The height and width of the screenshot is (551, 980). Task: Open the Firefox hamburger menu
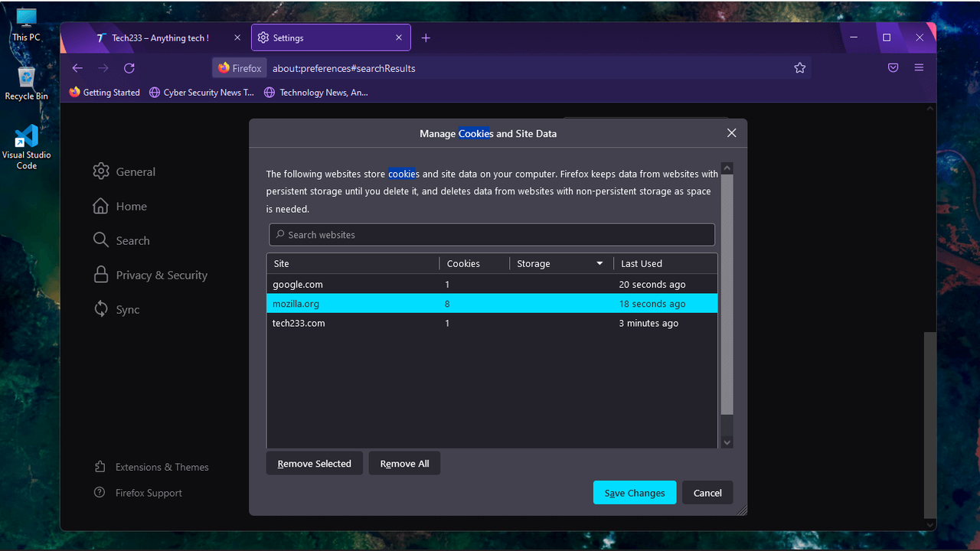click(919, 68)
